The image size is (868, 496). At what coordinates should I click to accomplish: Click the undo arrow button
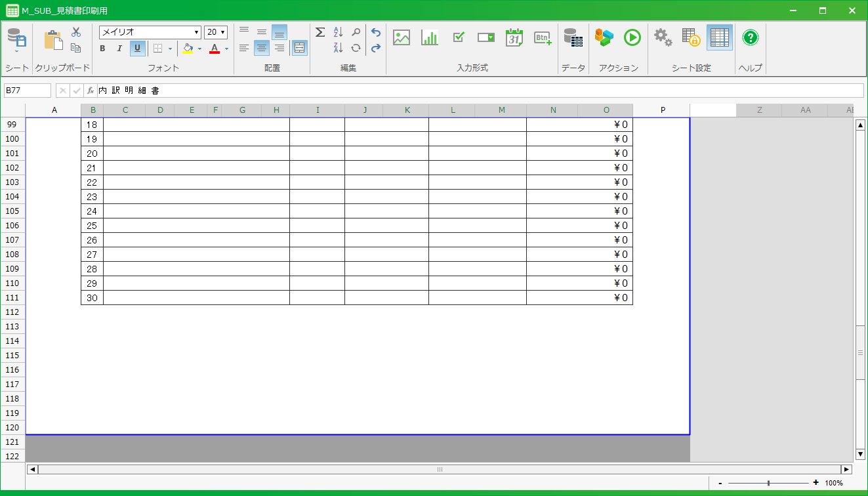375,32
